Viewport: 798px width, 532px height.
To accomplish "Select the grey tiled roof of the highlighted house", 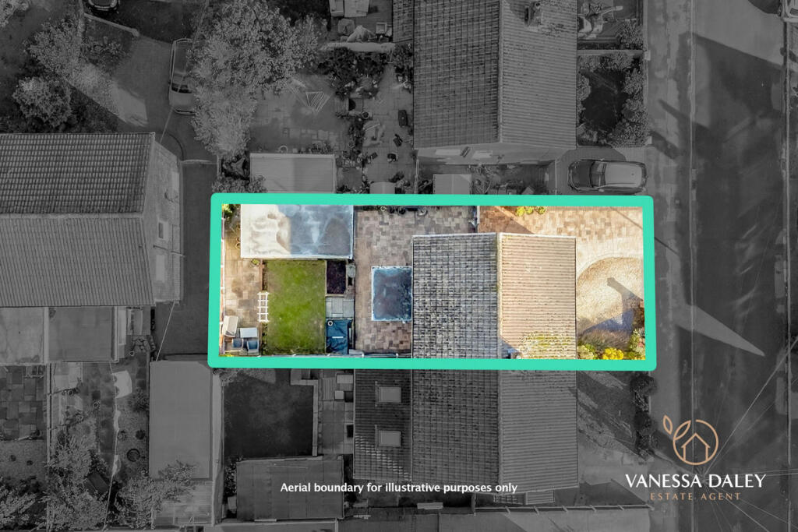I will pos(454,294).
